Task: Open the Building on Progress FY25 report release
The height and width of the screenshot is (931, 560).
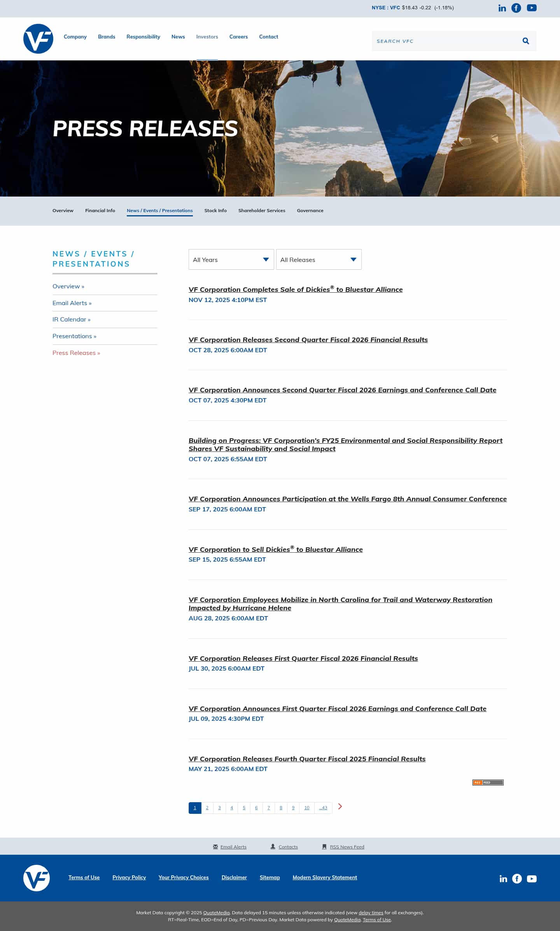Action: point(345,444)
